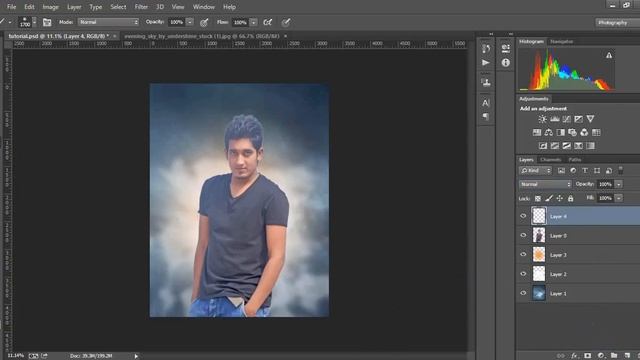
Task: Add a Levels adjustment
Action: click(554, 119)
